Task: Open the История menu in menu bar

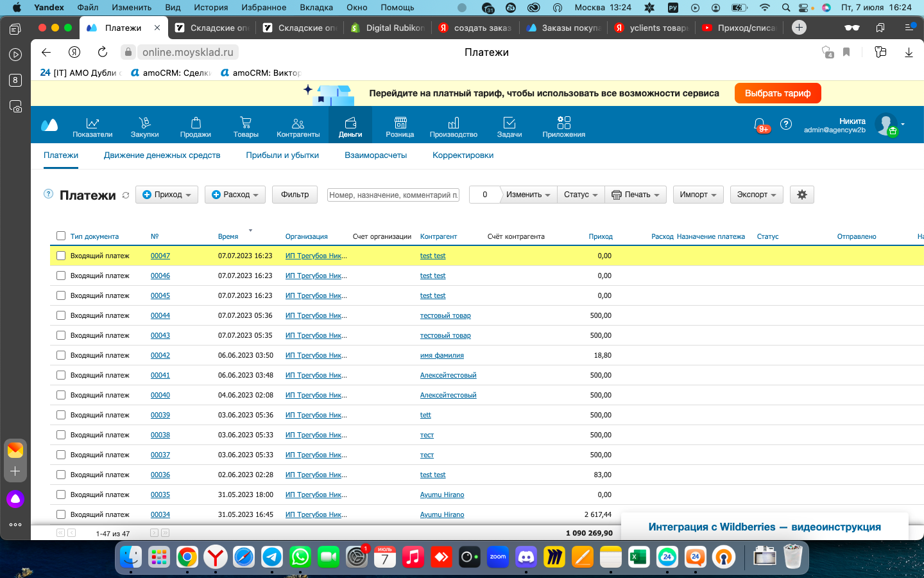Action: (x=211, y=8)
